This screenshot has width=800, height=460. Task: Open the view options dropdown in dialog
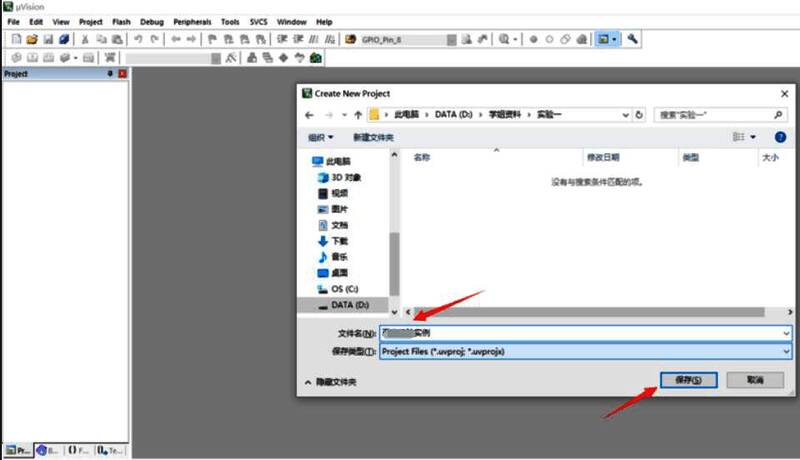753,136
